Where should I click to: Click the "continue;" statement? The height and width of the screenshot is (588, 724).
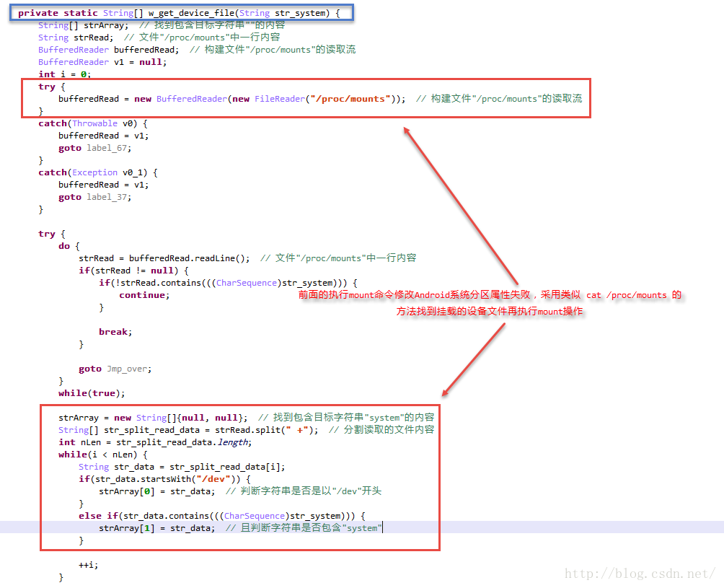(144, 295)
